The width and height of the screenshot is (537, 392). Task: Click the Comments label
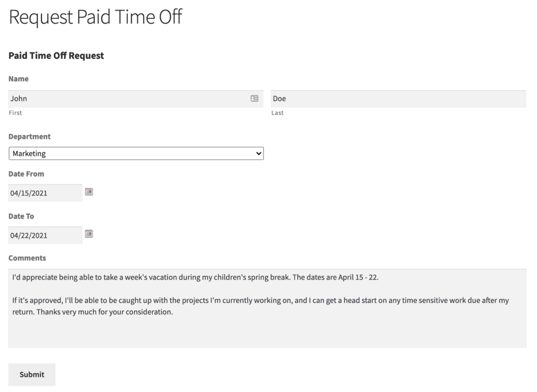pos(27,258)
